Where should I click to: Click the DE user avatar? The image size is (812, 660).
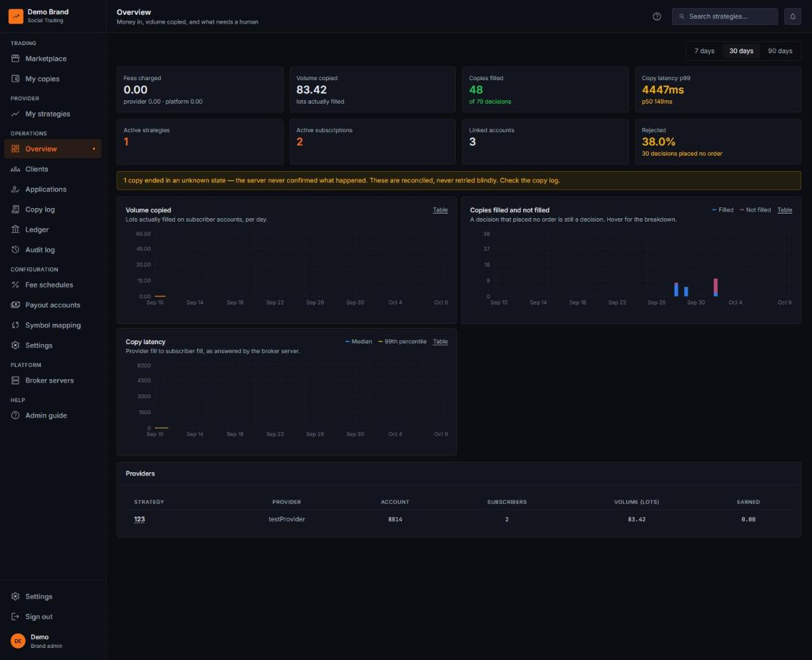click(18, 641)
